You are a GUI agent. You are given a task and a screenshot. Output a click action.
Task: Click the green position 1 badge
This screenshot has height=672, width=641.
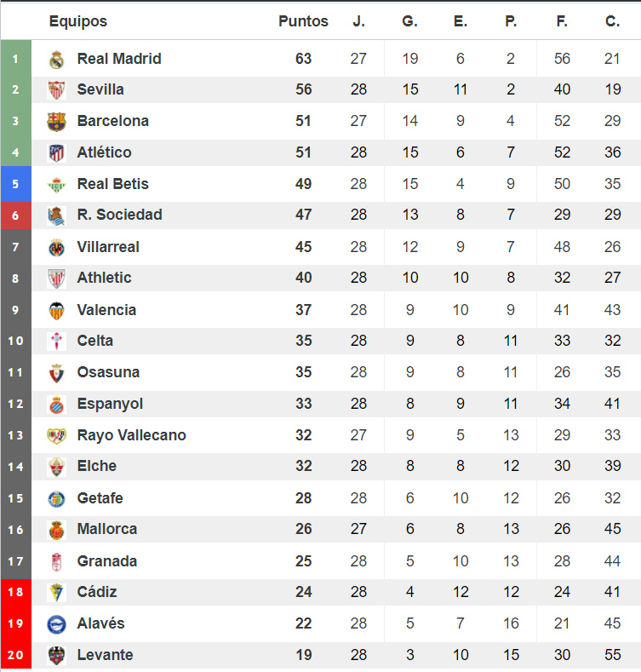coord(15,60)
